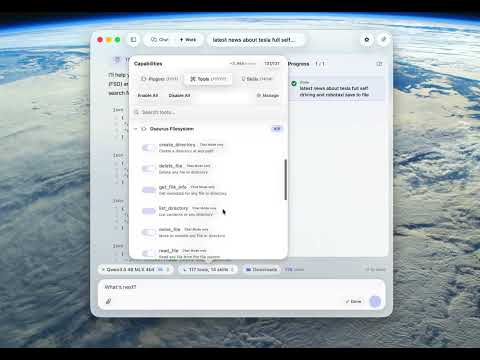Open the Tesla full self-driving task title

tap(254, 40)
